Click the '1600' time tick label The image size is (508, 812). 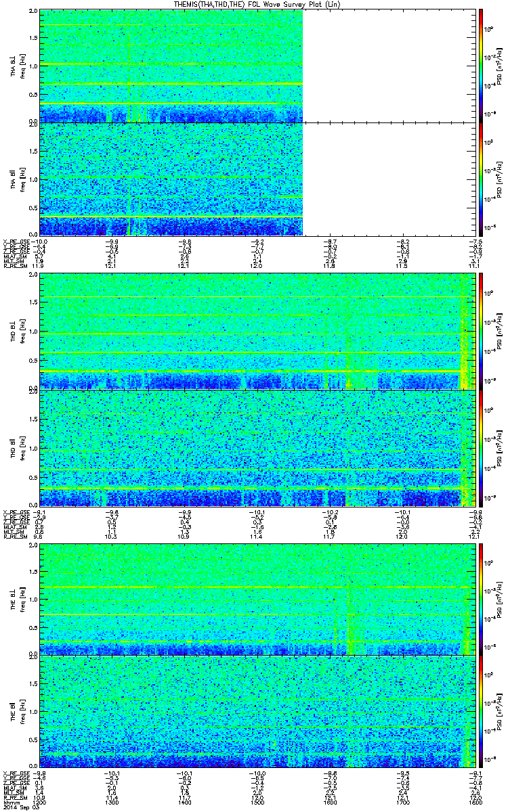tap(329, 802)
